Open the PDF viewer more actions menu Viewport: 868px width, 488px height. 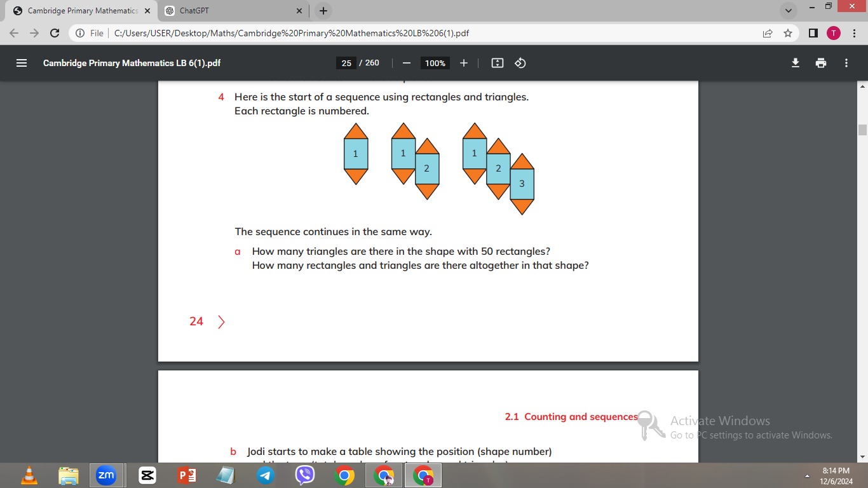pyautogui.click(x=846, y=63)
